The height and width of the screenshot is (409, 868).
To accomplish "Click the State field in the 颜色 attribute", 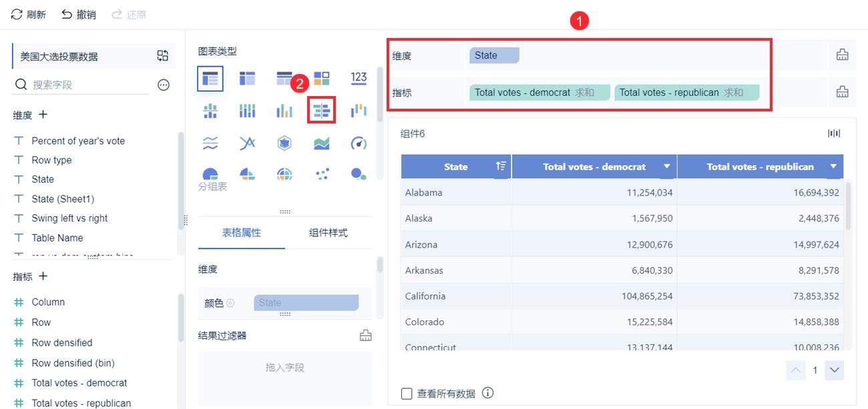I will [x=306, y=303].
